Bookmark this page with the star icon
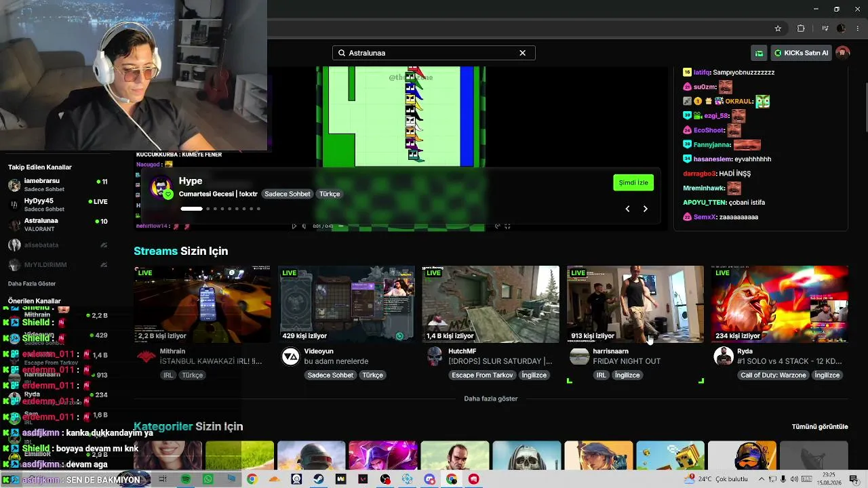This screenshot has height=488, width=868. tap(778, 28)
